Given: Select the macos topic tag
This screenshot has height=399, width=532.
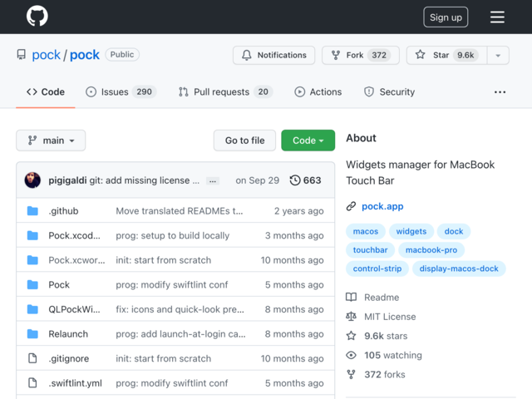Looking at the screenshot, I should coord(366,231).
